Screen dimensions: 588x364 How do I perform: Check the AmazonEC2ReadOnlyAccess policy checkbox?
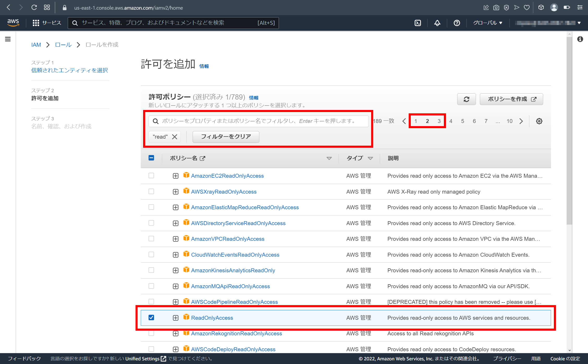[151, 176]
